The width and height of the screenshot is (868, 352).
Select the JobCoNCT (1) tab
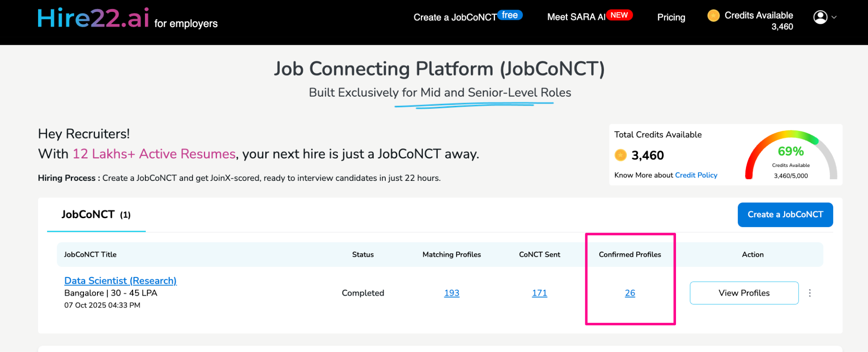pos(96,215)
